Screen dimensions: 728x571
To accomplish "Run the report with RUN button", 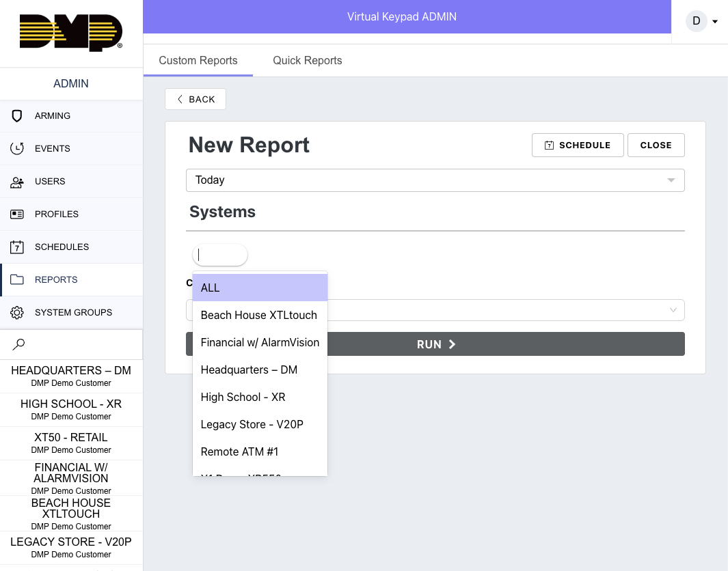I will tap(435, 344).
